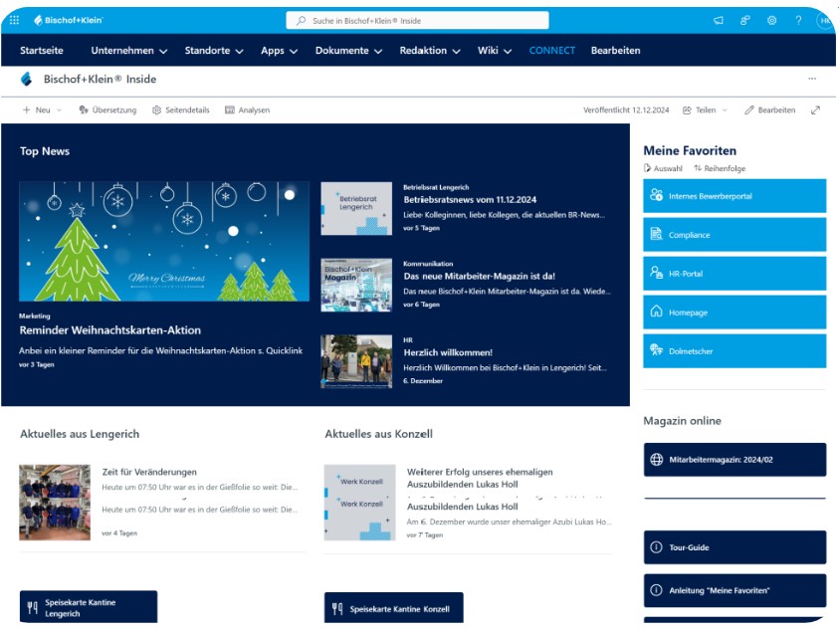The height and width of the screenshot is (629, 840).
Task: Open the Dokumente menu label
Action: [341, 51]
